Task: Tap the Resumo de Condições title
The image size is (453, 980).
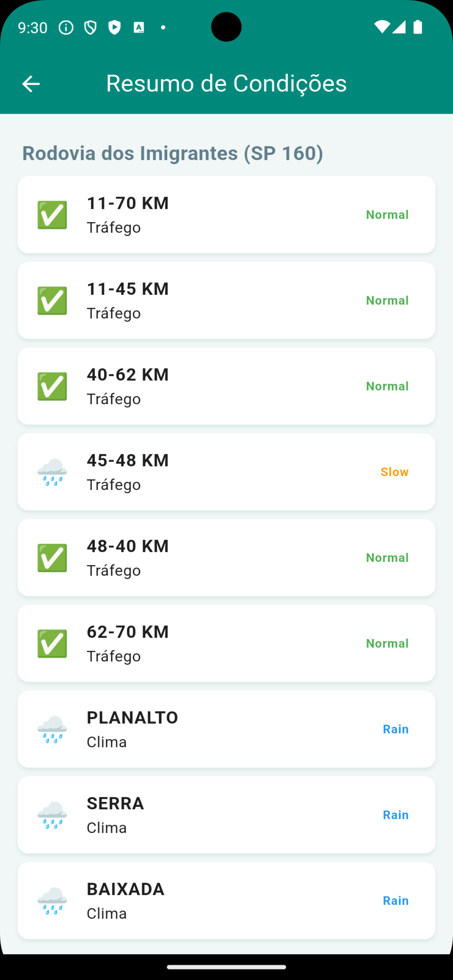Action: pos(226,83)
